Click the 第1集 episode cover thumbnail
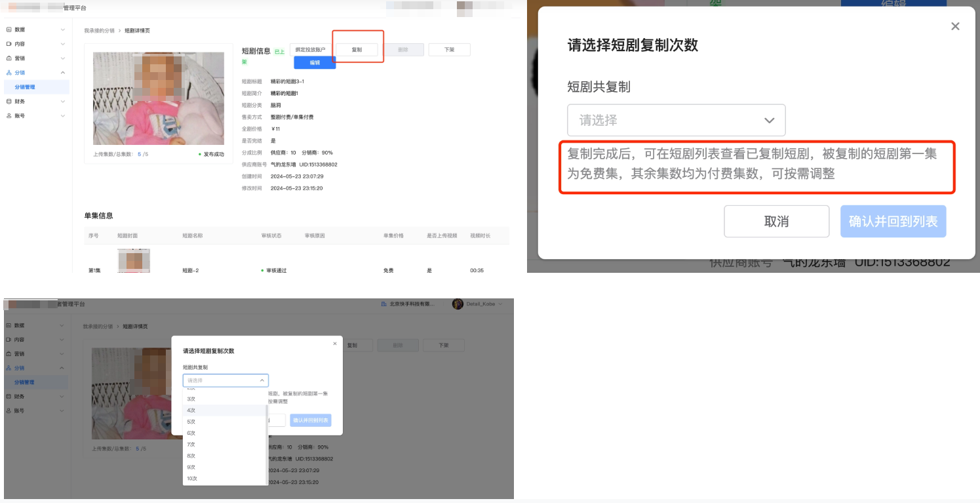Image resolution: width=980 pixels, height=503 pixels. pyautogui.click(x=134, y=261)
